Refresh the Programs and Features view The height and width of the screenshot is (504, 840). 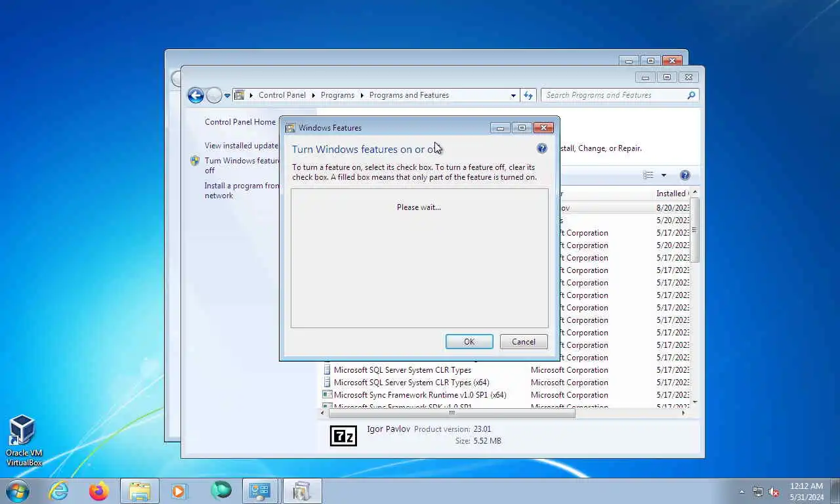[x=528, y=95]
